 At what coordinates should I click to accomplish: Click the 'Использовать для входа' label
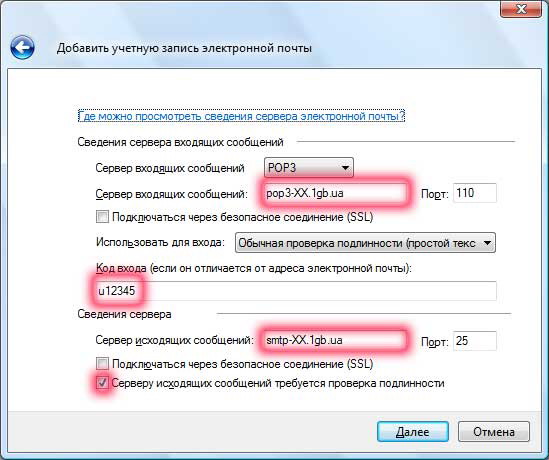click(160, 243)
